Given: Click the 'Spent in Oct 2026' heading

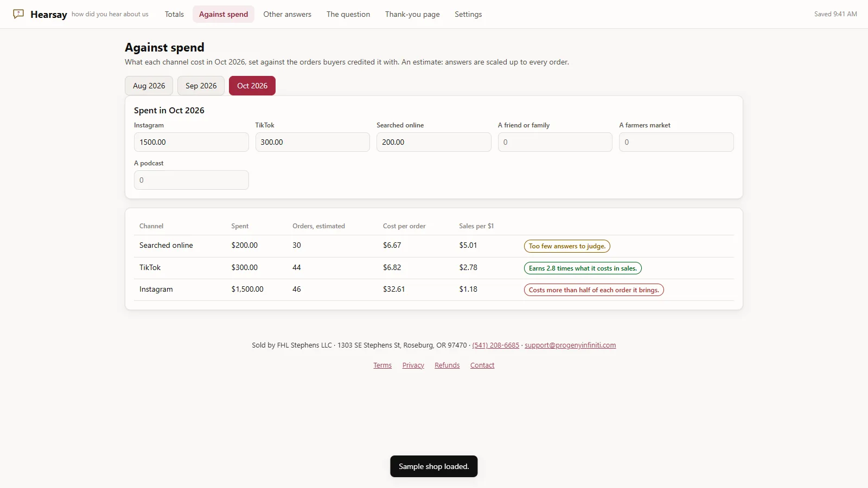Looking at the screenshot, I should (169, 111).
